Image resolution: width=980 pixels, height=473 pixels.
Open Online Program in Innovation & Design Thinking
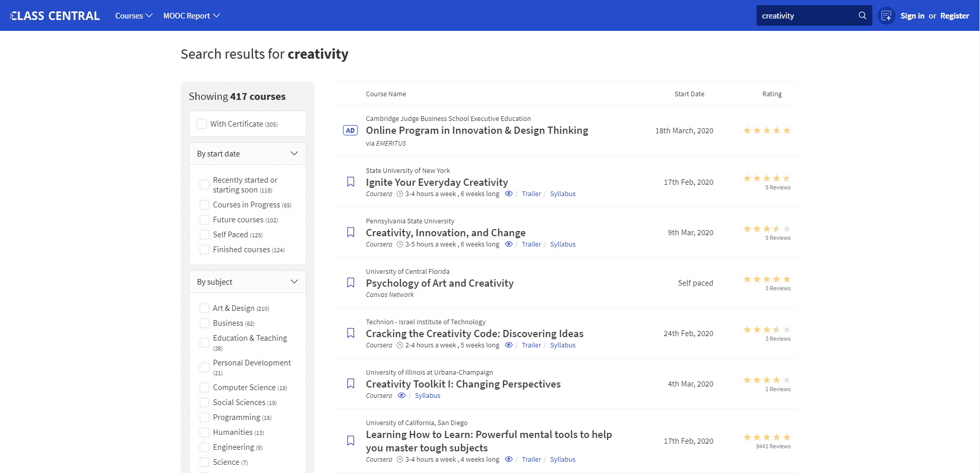pos(477,131)
